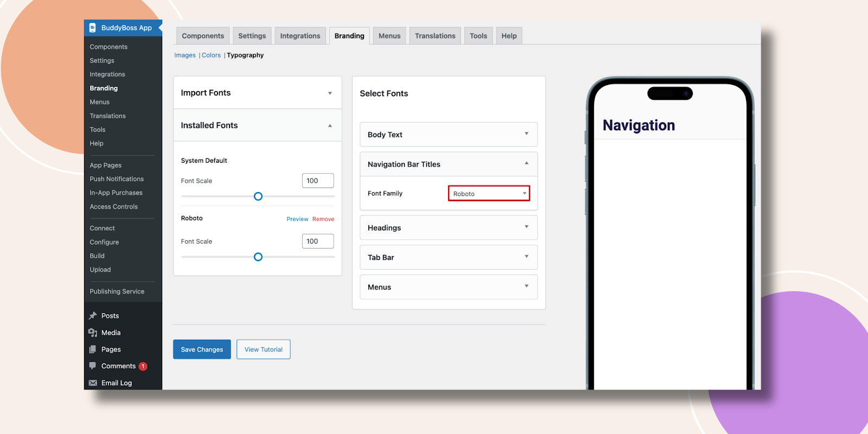Screen dimensions: 868x434
Task: Open Upload in the sidebar
Action: [100, 270]
